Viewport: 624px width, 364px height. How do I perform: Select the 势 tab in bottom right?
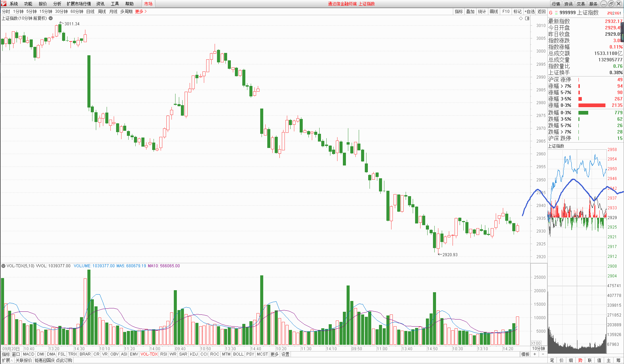click(580, 360)
